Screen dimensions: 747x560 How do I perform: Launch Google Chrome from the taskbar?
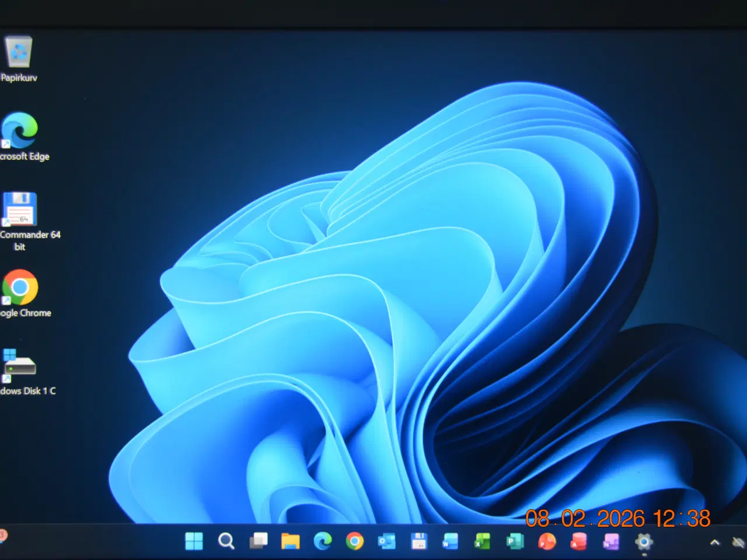pyautogui.click(x=353, y=542)
